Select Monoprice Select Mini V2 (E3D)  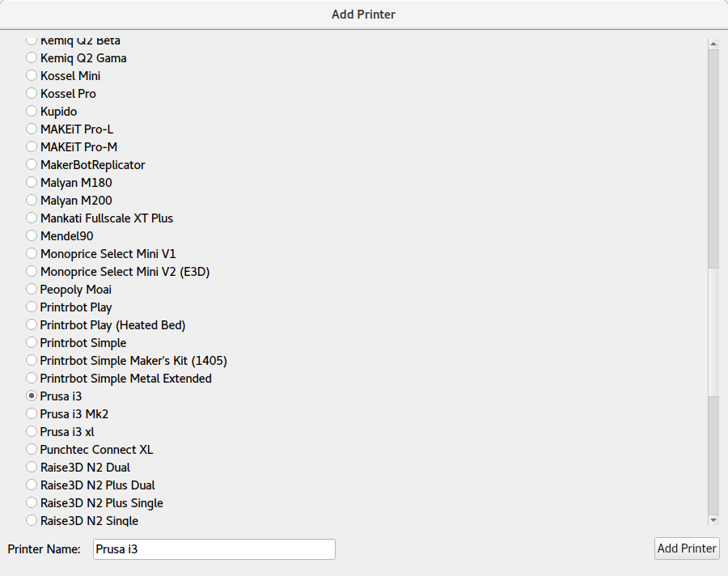pos(32,272)
